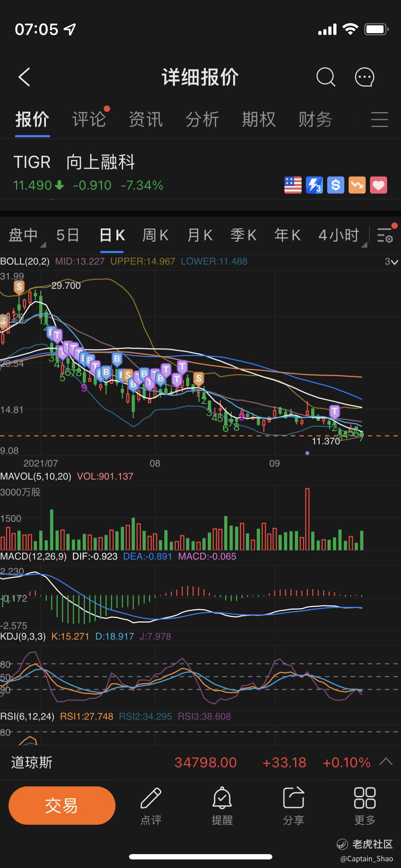Toggle the pink heart favorite
Screen dimensions: 401x868
pos(379,185)
